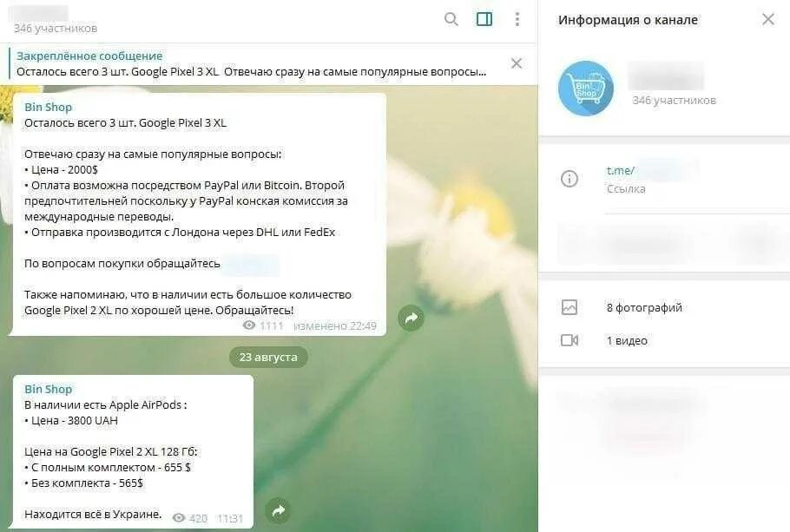Click Bin Shop name on first message
Screen dimensions: 790x532
[x=49, y=107]
